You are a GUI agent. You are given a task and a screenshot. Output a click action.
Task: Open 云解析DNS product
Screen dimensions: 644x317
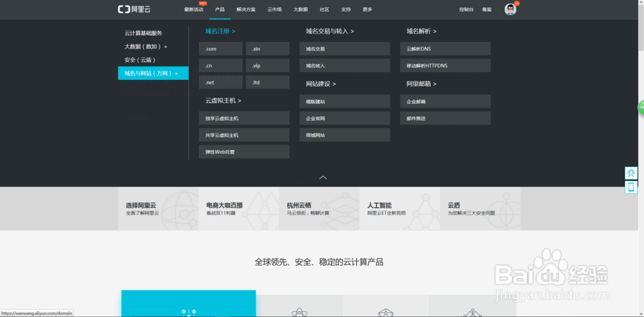(x=445, y=48)
